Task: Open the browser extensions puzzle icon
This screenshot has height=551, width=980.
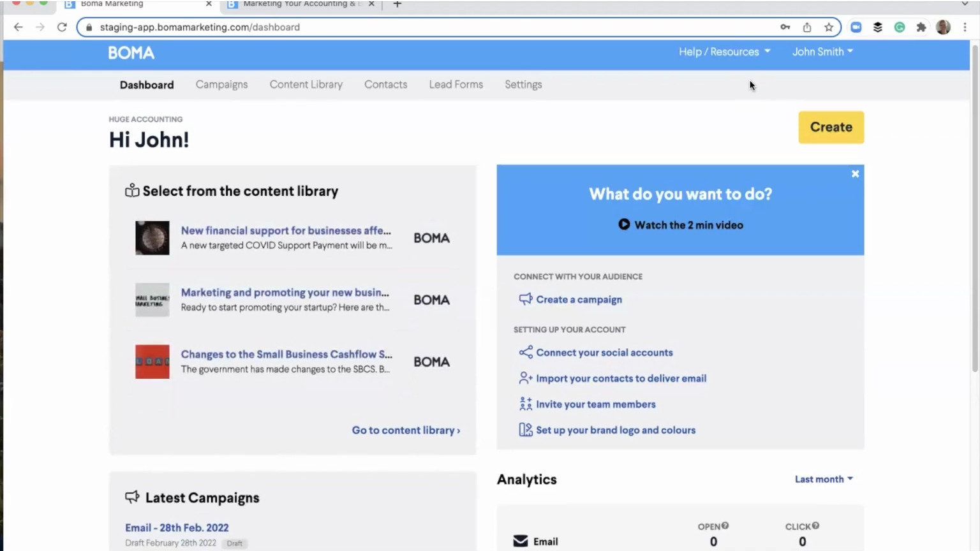Action: click(x=921, y=27)
